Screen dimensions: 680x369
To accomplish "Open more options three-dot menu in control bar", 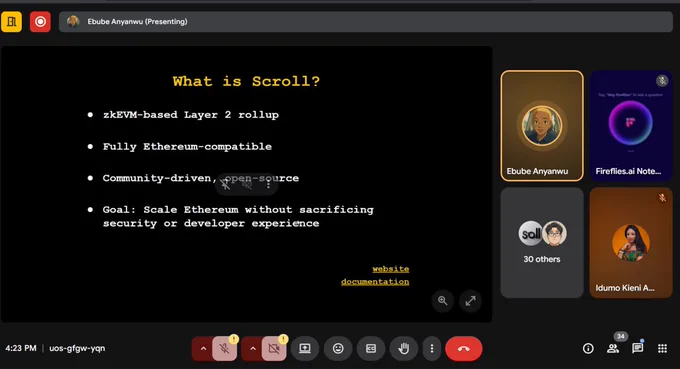I will 432,349.
